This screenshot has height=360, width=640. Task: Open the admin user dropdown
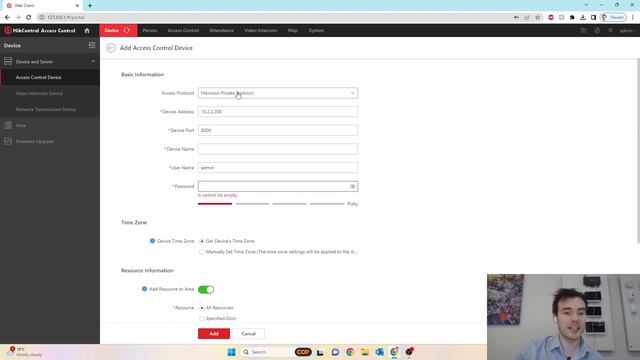627,31
